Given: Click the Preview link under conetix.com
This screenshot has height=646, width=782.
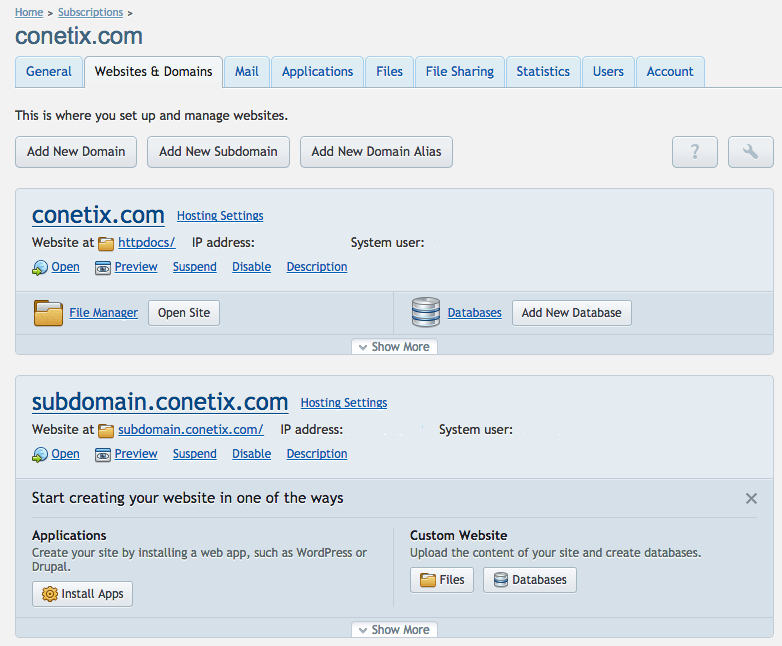Looking at the screenshot, I should pos(136,267).
